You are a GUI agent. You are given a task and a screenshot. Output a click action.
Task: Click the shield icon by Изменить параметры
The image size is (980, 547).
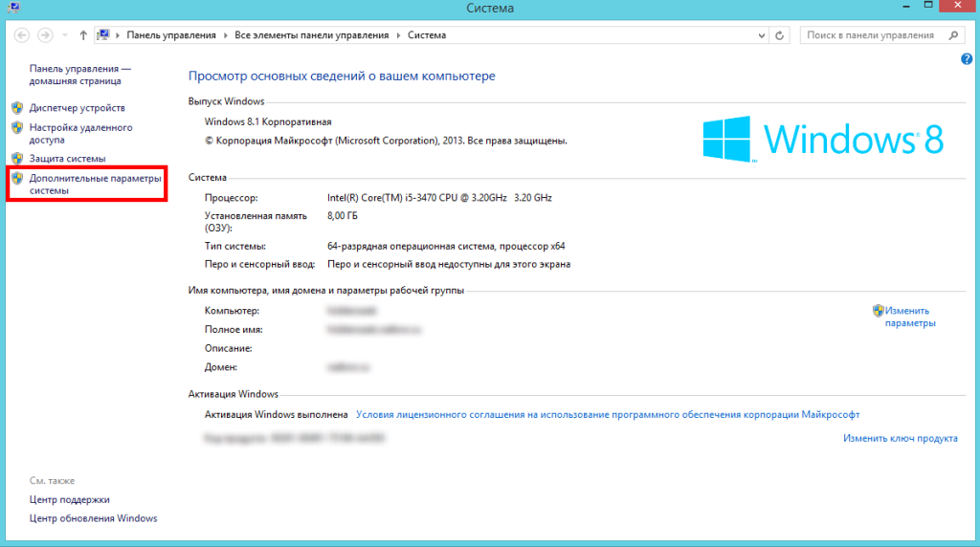[878, 311]
